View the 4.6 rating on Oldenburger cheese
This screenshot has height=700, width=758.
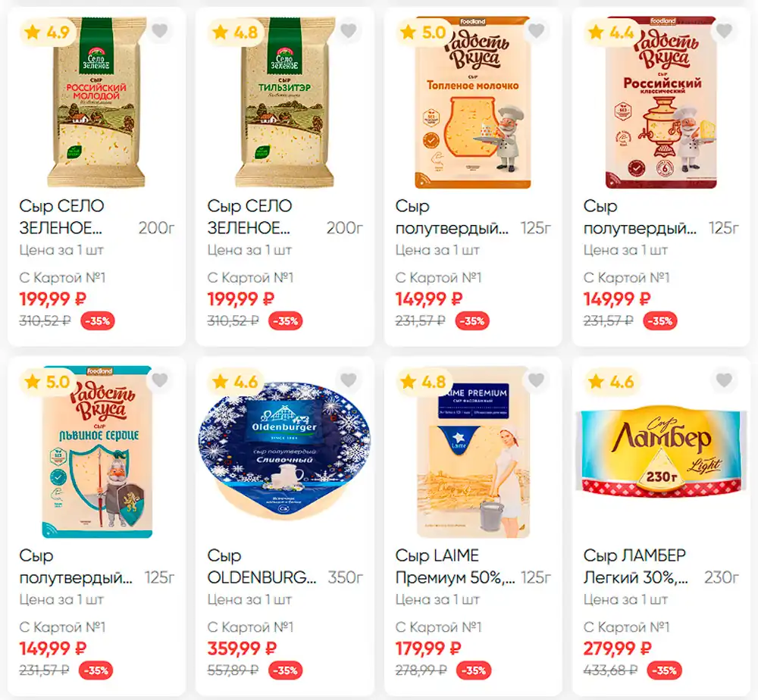pyautogui.click(x=236, y=382)
